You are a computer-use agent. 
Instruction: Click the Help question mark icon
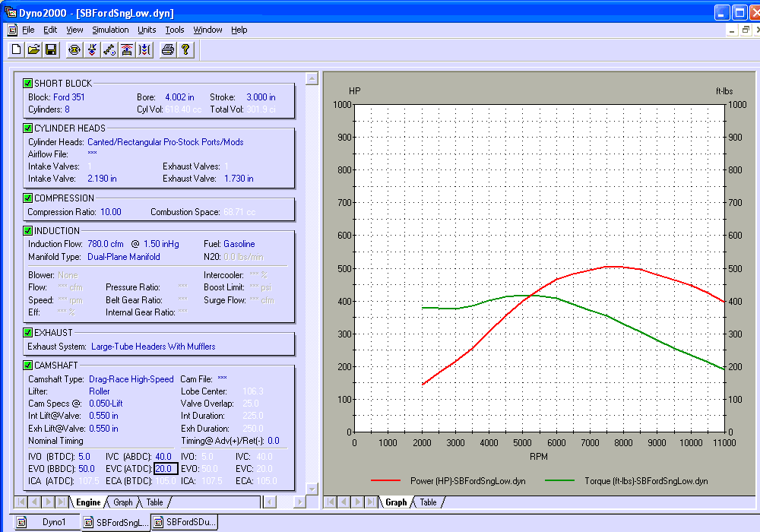[184, 49]
